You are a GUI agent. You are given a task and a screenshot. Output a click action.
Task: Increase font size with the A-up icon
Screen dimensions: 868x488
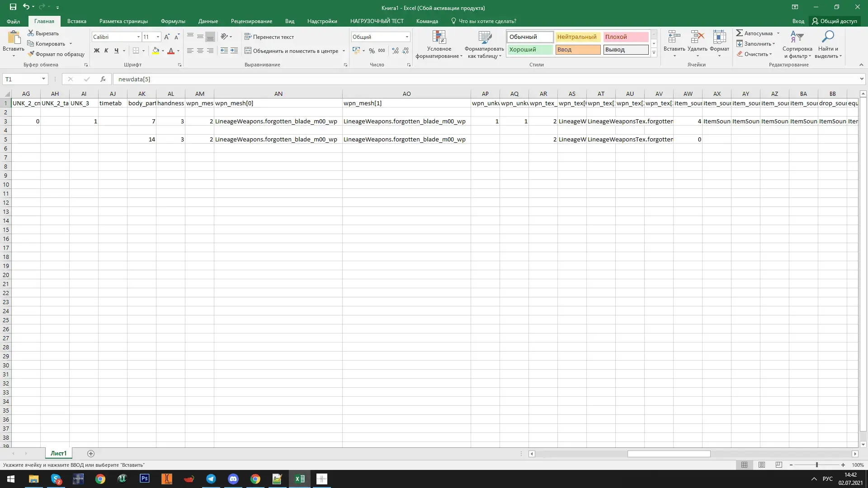[167, 37]
